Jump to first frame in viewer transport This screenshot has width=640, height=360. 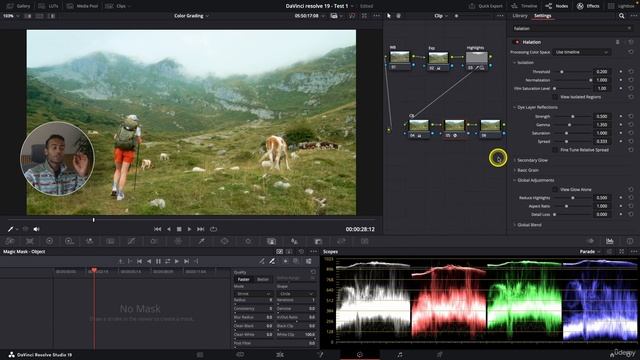tap(158, 229)
